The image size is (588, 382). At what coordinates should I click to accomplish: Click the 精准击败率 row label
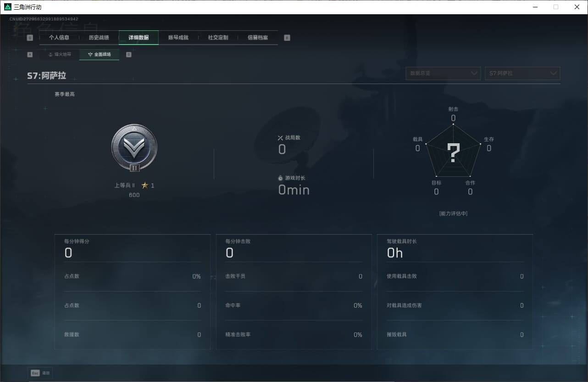[238, 335]
